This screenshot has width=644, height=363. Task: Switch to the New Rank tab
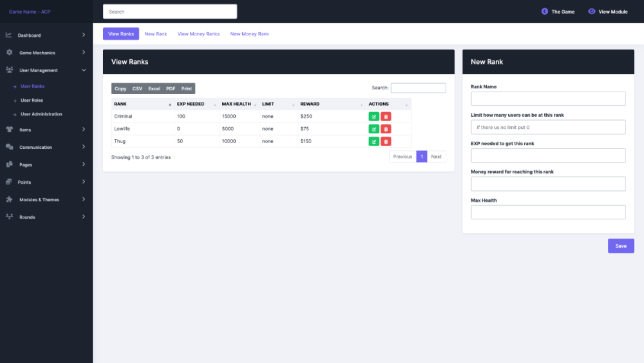click(156, 34)
